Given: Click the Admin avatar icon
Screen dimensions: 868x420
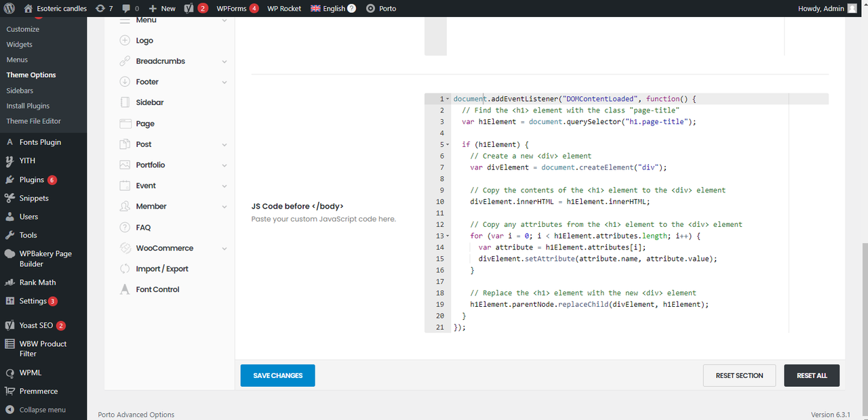Looking at the screenshot, I should coord(852,8).
